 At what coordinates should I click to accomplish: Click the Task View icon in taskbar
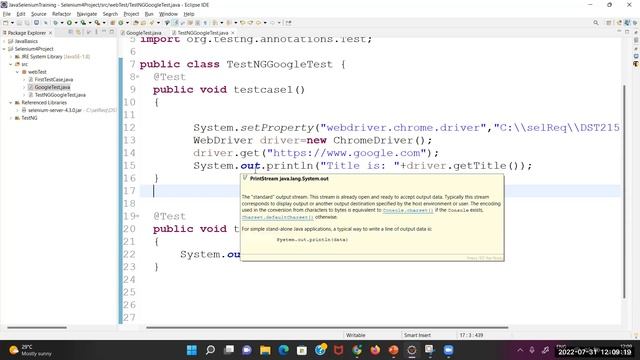[229, 350]
